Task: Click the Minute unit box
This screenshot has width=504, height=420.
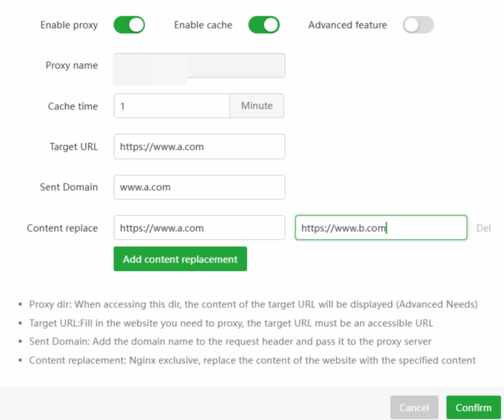Action: (x=257, y=106)
